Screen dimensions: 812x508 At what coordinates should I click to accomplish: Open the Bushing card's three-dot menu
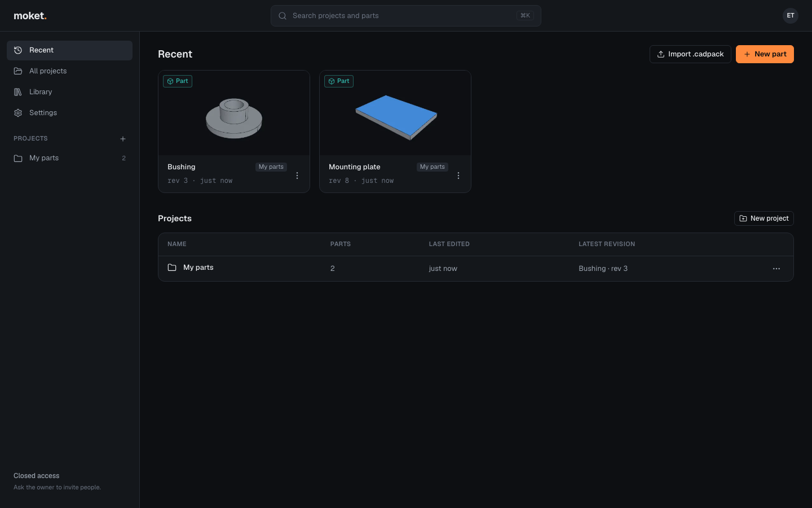pyautogui.click(x=297, y=176)
